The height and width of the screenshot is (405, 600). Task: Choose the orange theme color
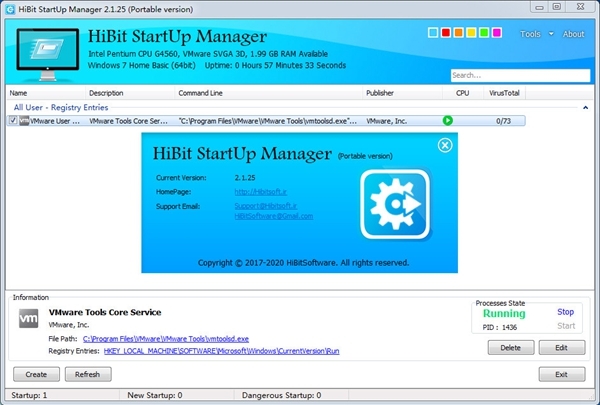coord(458,33)
